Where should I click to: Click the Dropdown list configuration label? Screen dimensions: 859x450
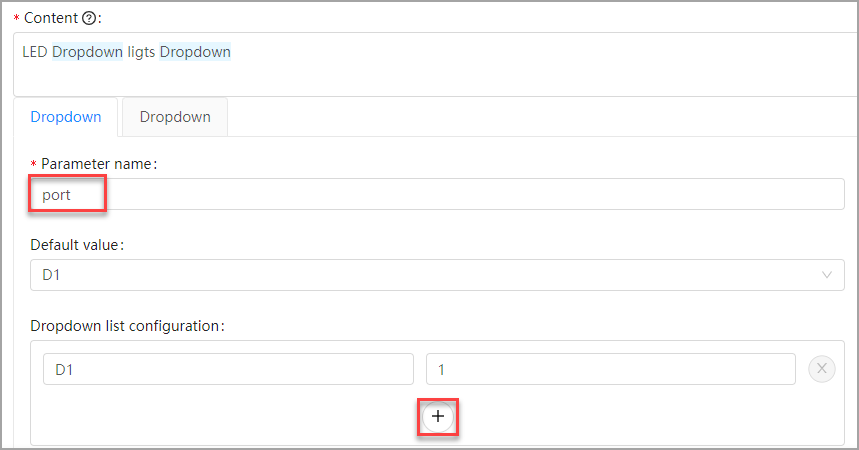click(128, 325)
